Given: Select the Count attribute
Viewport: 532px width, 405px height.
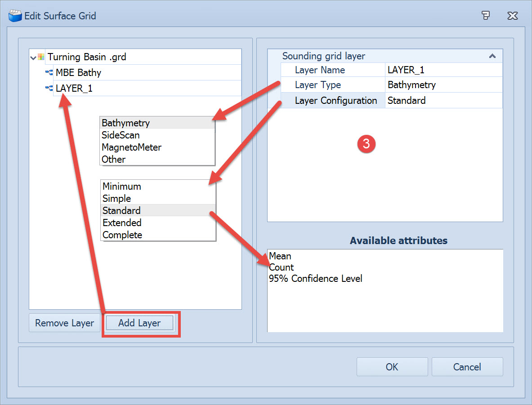Looking at the screenshot, I should tap(281, 267).
